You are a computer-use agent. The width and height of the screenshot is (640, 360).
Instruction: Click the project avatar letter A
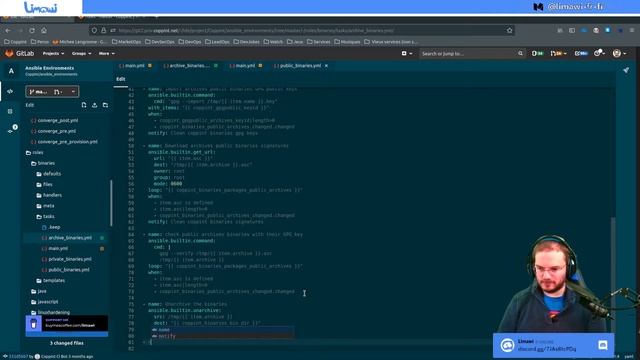(x=11, y=71)
